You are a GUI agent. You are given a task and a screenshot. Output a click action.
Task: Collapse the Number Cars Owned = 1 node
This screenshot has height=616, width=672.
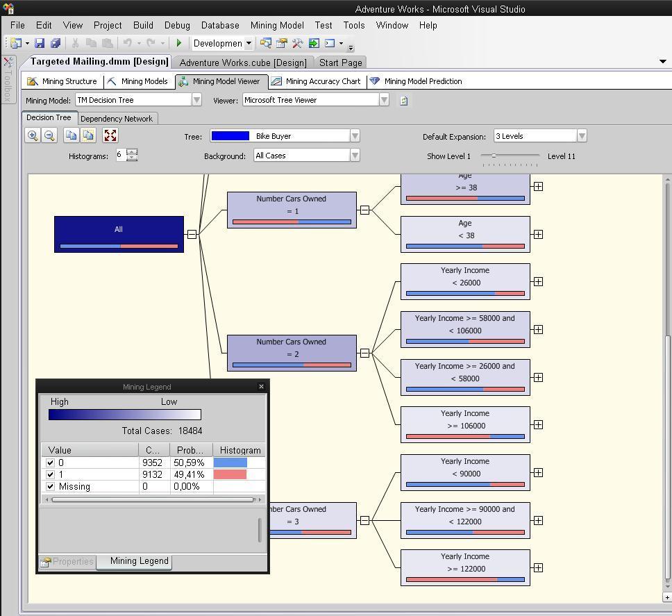click(364, 210)
